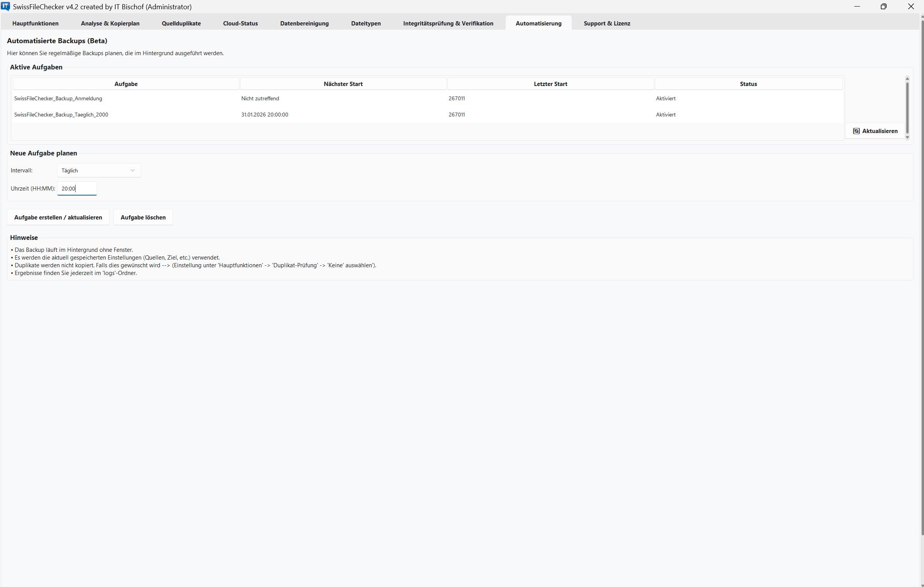924x587 pixels.
Task: Open the Cloud-Status tab
Action: pos(240,24)
